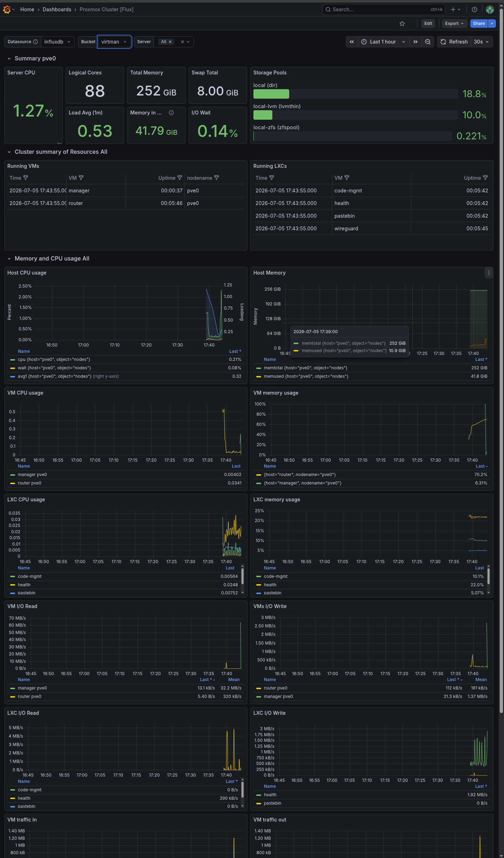This screenshot has height=858, width=504.
Task: Click the zoom out time range icon
Action: 428,42
